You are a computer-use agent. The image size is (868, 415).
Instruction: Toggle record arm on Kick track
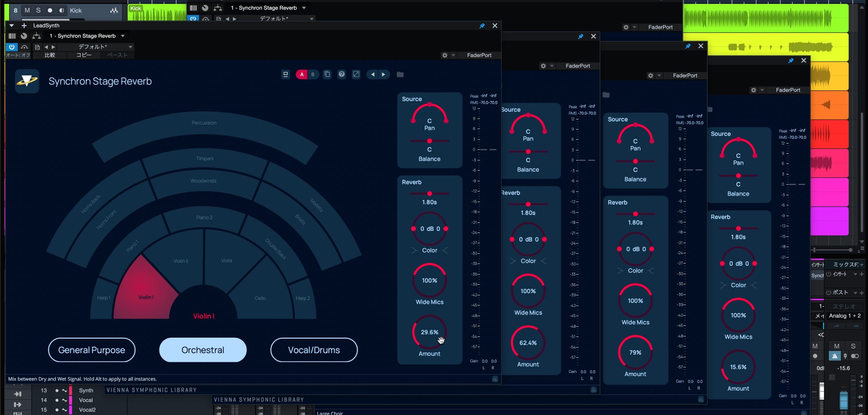pos(50,11)
